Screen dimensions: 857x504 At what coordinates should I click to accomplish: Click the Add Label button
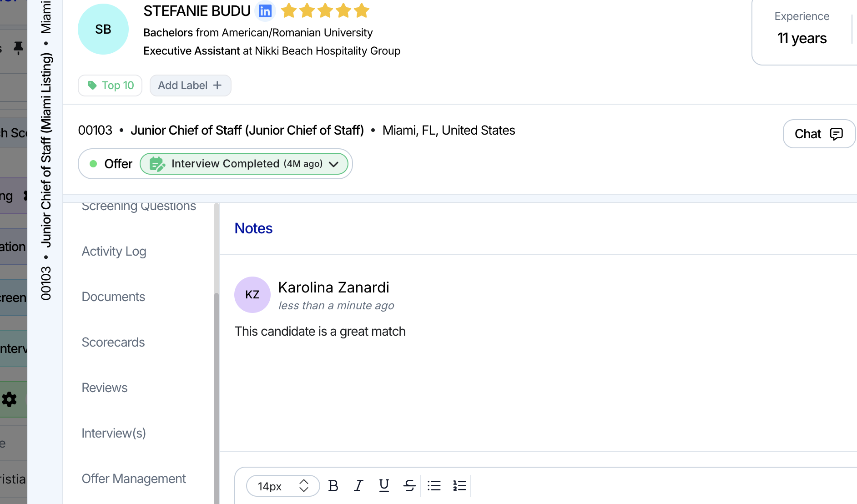pos(190,86)
